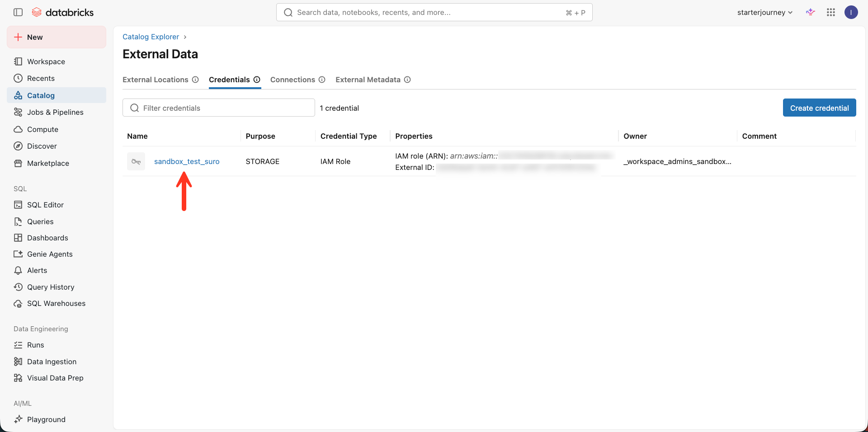Open Marketplace in the sidebar
868x432 pixels.
coord(57,163)
